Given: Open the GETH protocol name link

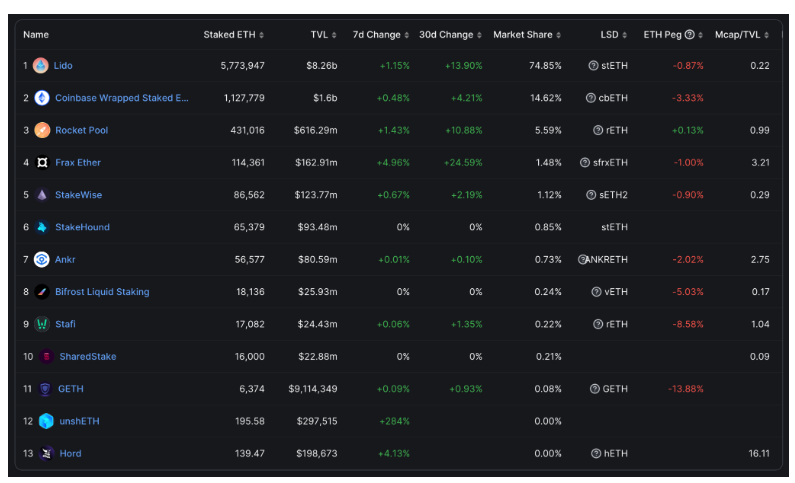Looking at the screenshot, I should click(70, 389).
